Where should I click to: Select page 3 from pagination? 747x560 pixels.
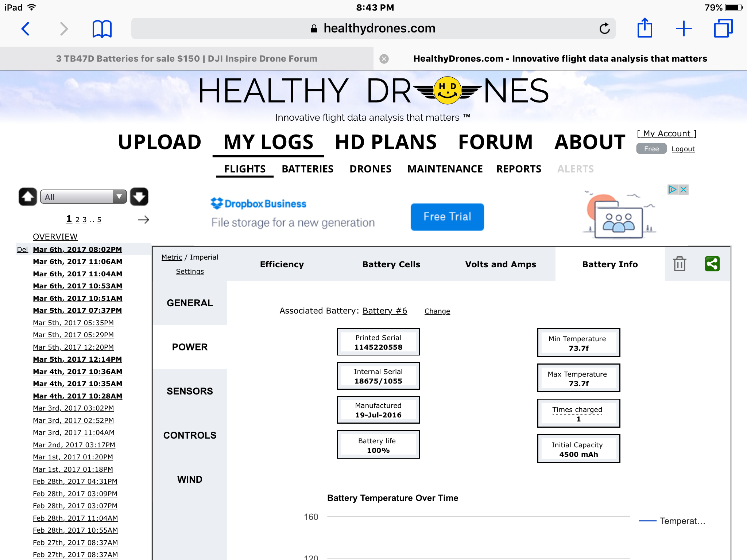point(84,219)
